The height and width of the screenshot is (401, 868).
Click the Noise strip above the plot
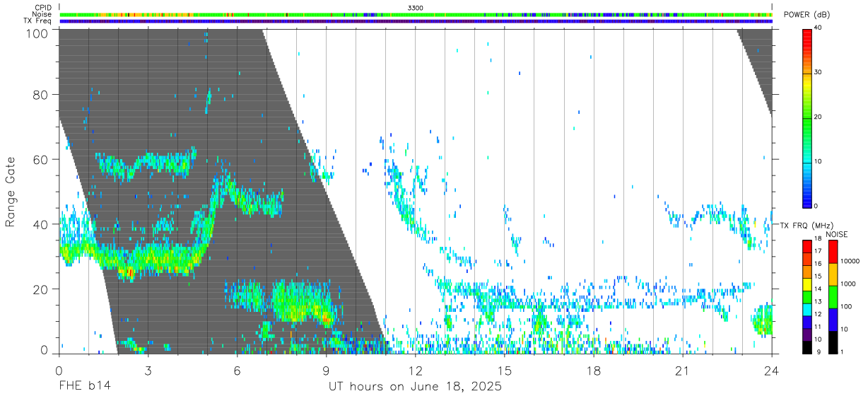click(416, 14)
